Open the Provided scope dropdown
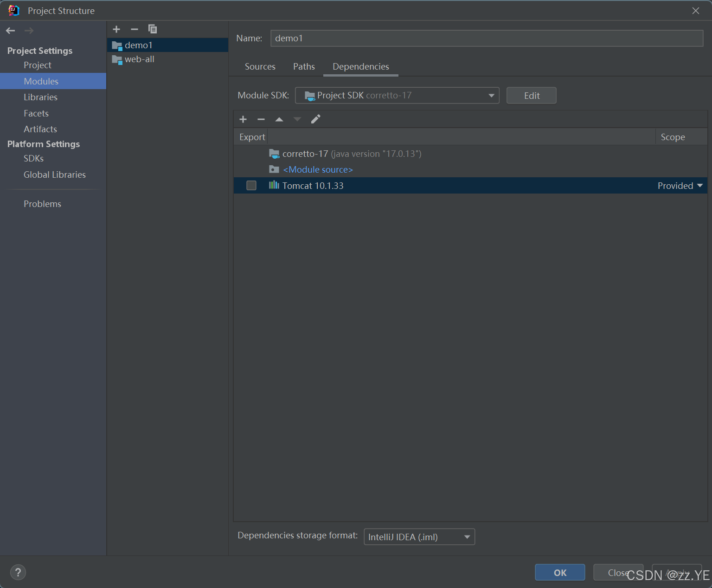This screenshot has width=712, height=588. coord(680,186)
